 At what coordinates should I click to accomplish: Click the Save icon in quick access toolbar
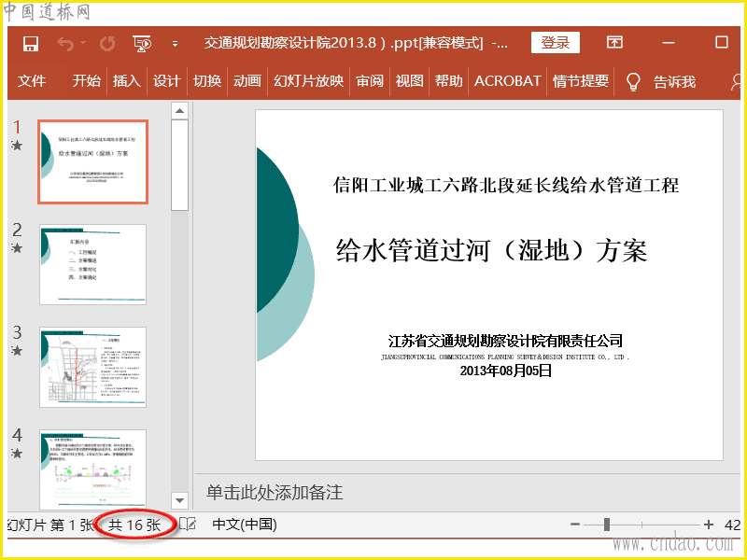pos(31,44)
